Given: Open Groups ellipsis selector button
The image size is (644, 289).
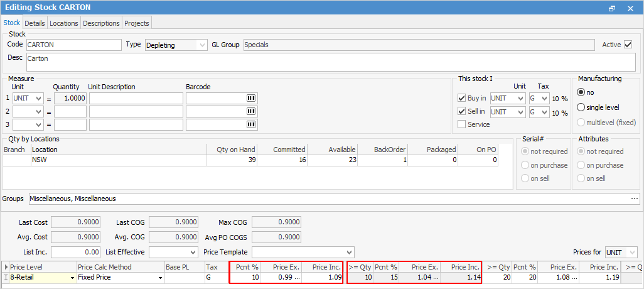Looking at the screenshot, I should tap(634, 199).
